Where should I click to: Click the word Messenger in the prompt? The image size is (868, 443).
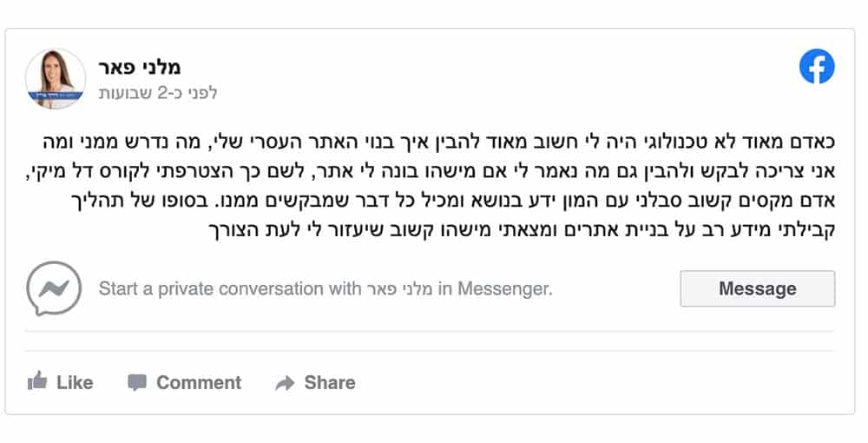[x=503, y=288]
